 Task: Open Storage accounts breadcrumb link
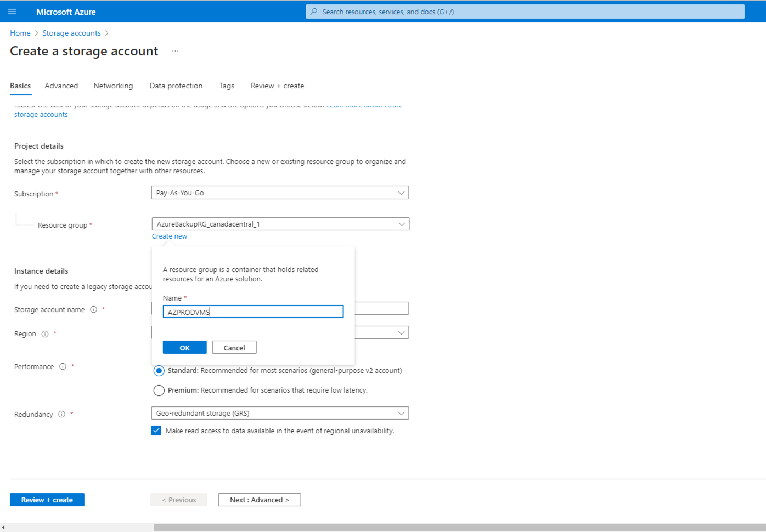tap(71, 33)
